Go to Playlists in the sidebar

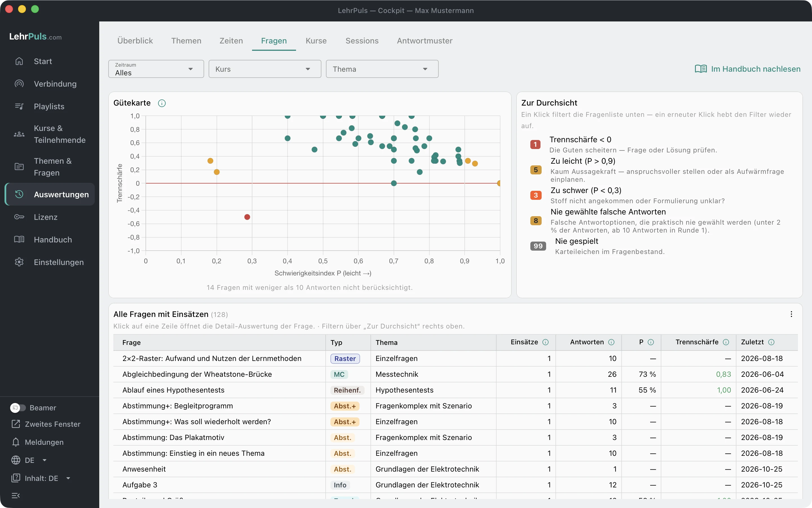50,106
